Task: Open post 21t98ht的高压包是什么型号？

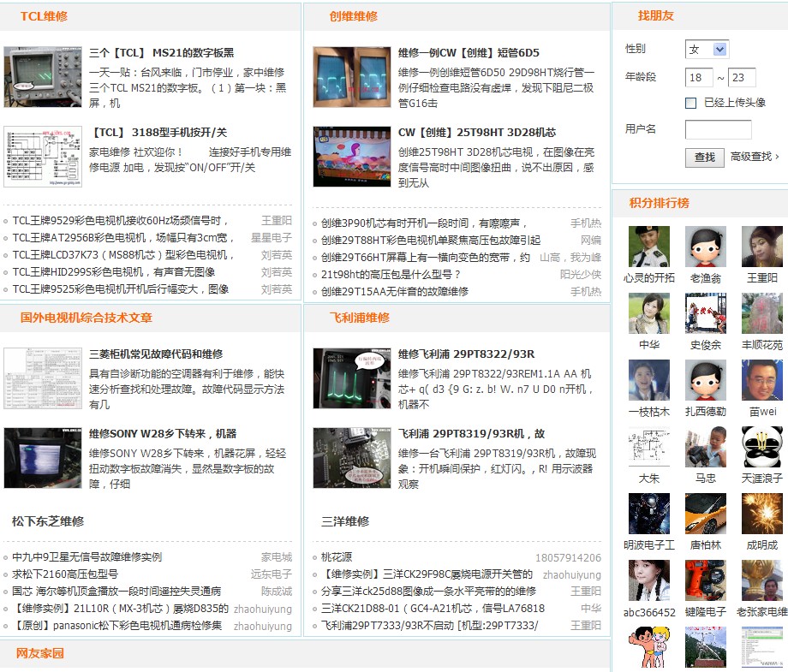Action: (391, 274)
